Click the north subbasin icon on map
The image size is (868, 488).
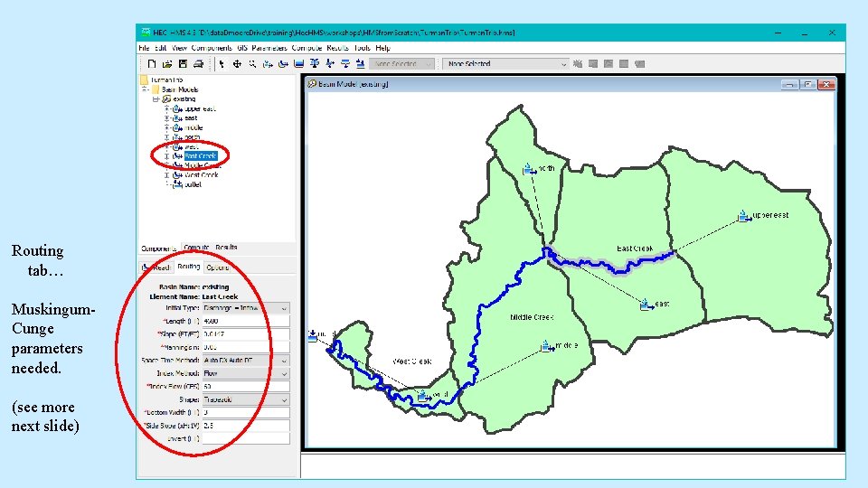529,169
